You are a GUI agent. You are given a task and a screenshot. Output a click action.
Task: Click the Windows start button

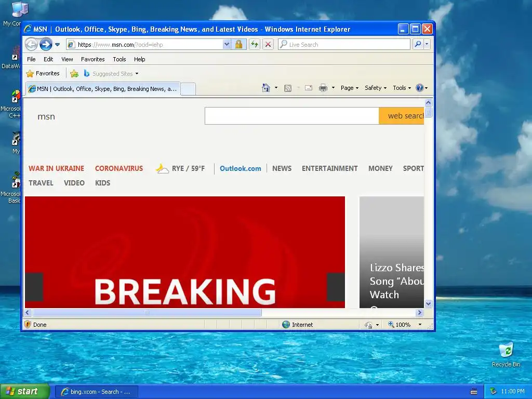click(x=24, y=391)
